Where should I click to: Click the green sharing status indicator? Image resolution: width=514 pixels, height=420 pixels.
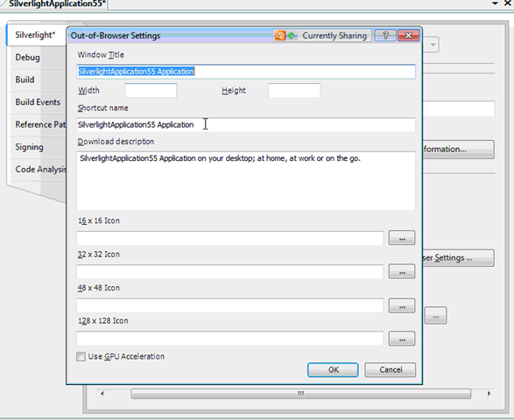coord(291,35)
